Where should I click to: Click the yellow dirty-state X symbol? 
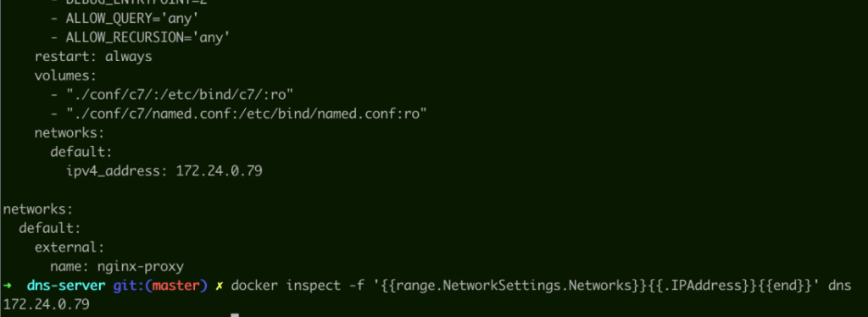[x=220, y=286]
